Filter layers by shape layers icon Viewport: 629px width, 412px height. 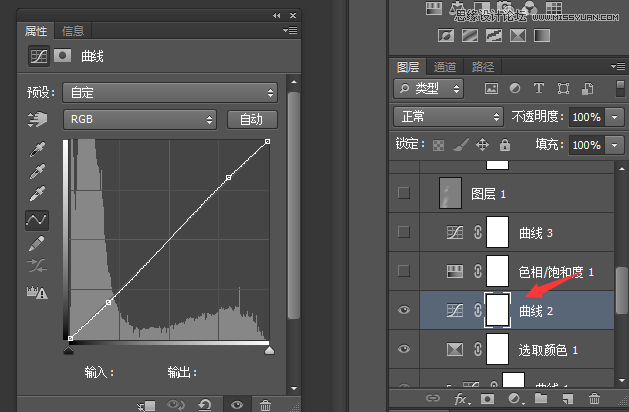coord(563,88)
